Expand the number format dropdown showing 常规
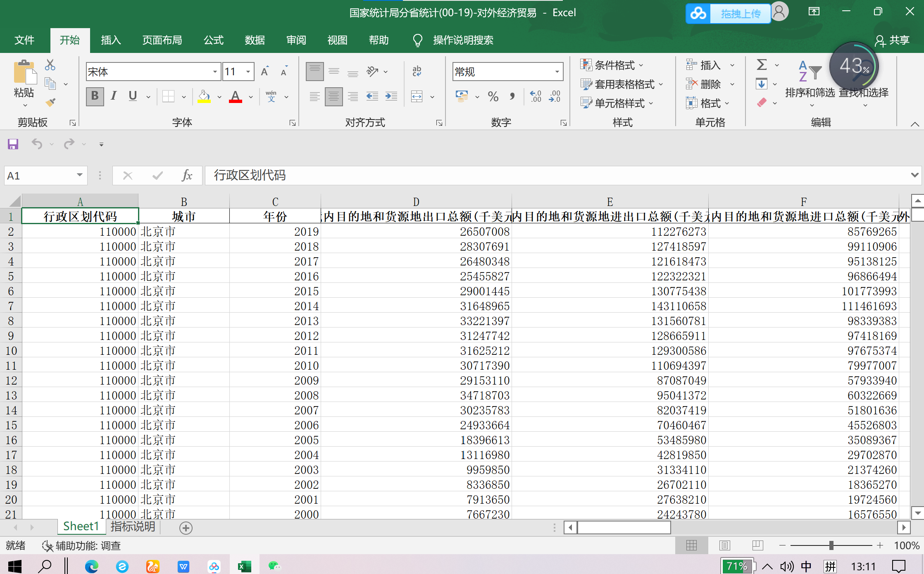Viewport: 924px width, 574px height. tap(557, 72)
